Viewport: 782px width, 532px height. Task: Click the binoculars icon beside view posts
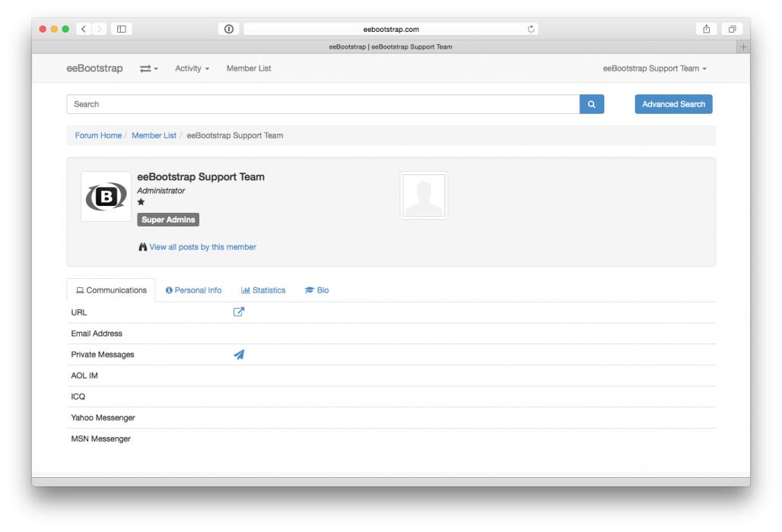pyautogui.click(x=143, y=246)
